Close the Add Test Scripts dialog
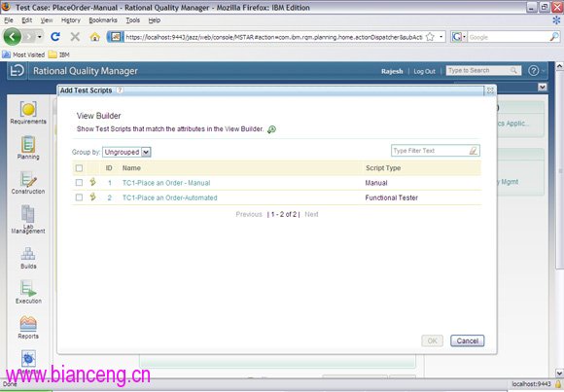 [490, 90]
